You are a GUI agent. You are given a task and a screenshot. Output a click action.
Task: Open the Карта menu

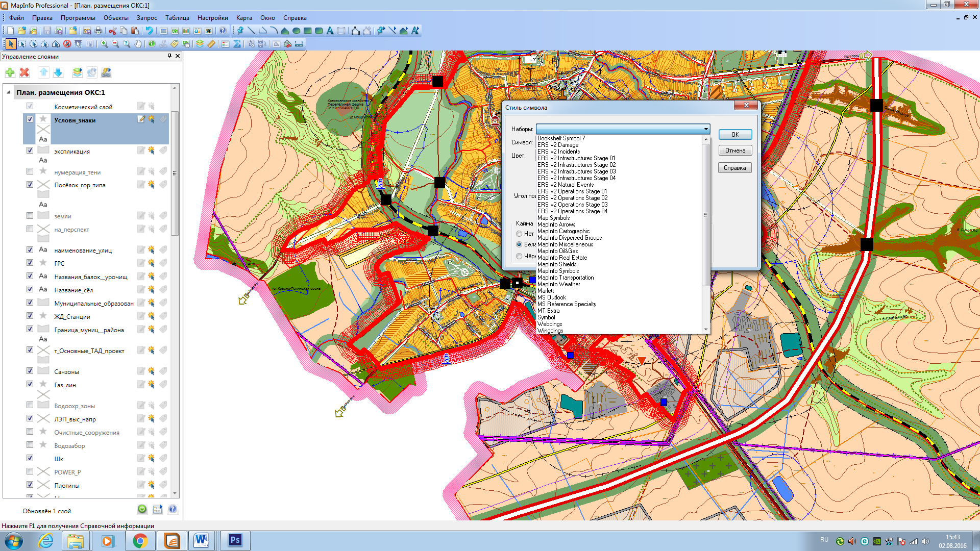[x=244, y=18]
